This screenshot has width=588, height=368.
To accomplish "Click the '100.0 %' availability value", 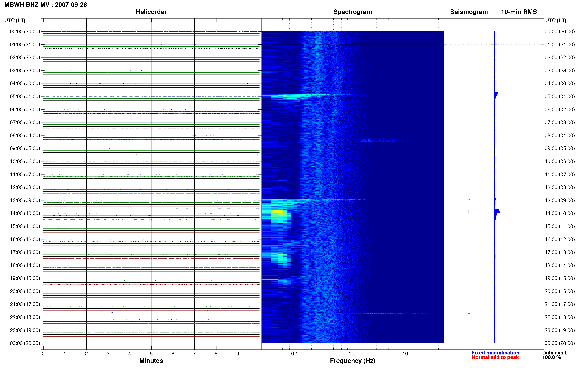I will (551, 357).
